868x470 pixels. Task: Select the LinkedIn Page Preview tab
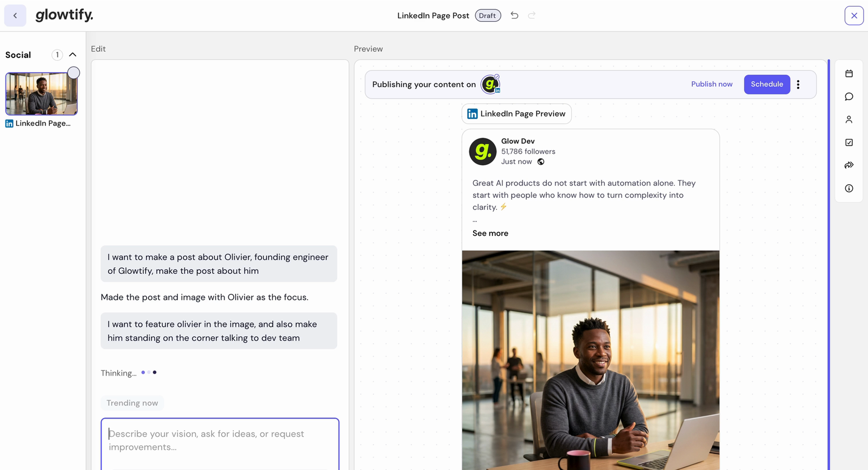pos(516,114)
